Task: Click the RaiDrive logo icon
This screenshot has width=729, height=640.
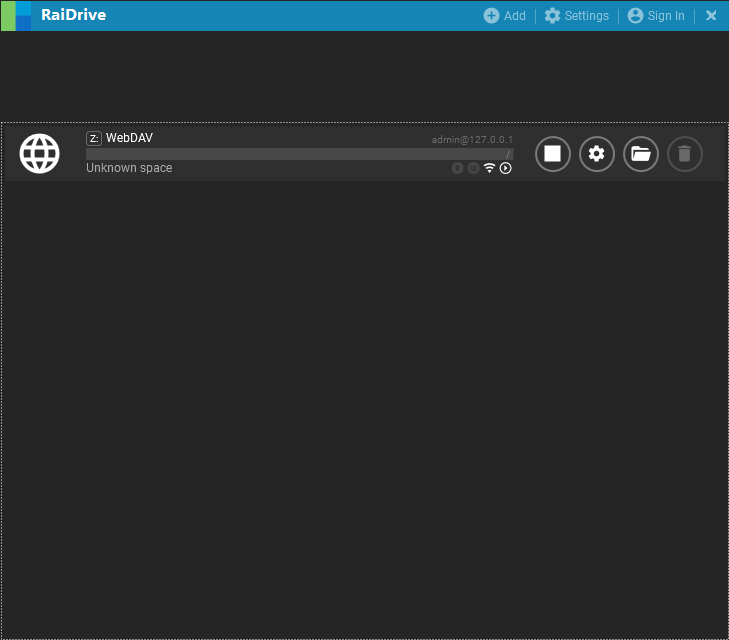Action: click(16, 16)
